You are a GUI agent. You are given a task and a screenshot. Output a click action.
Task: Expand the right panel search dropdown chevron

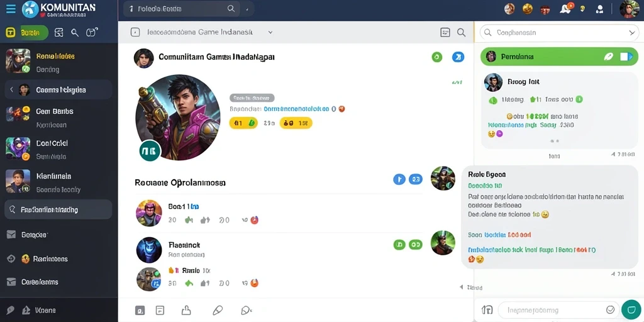tap(632, 33)
